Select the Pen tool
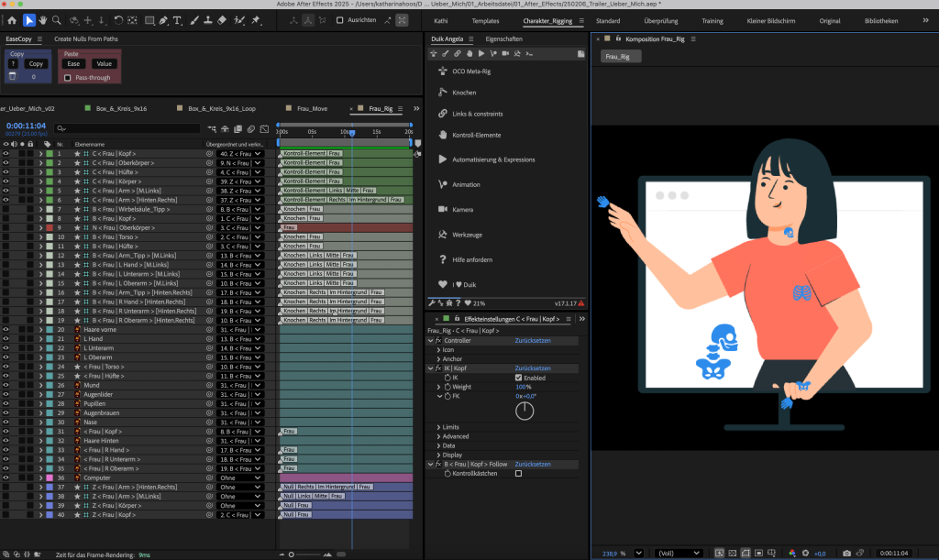939x560 pixels. 164,19
